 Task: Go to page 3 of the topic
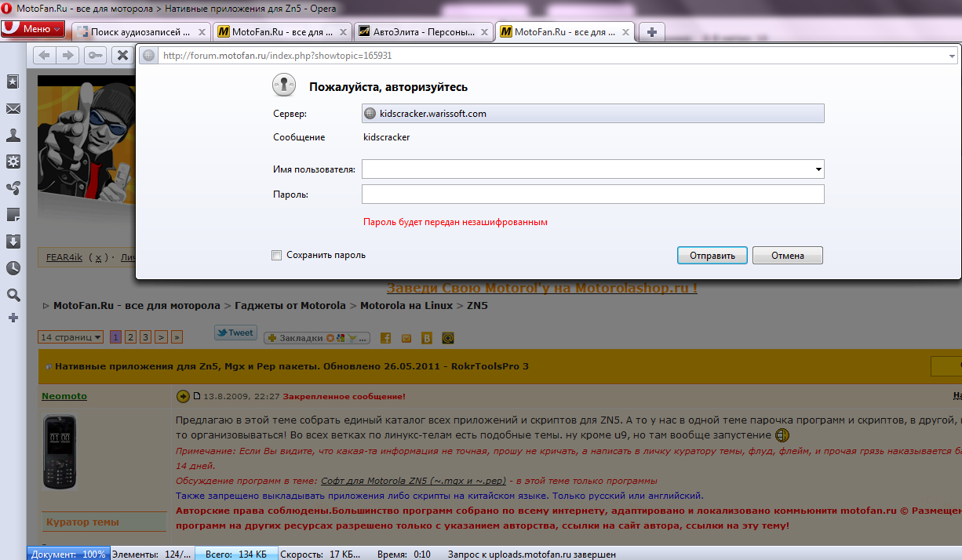pyautogui.click(x=145, y=337)
